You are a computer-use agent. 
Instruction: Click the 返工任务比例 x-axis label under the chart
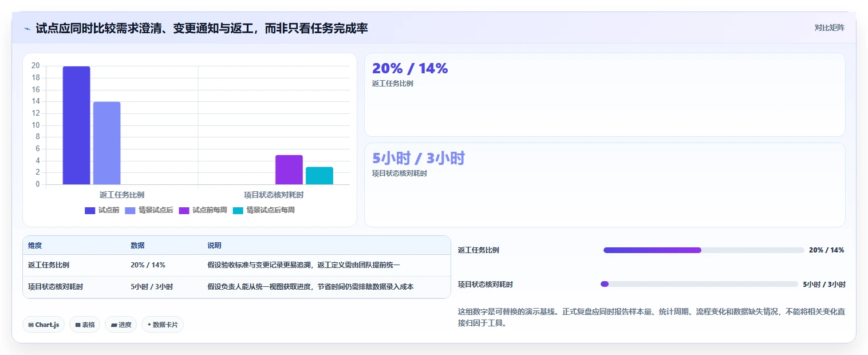click(x=122, y=195)
